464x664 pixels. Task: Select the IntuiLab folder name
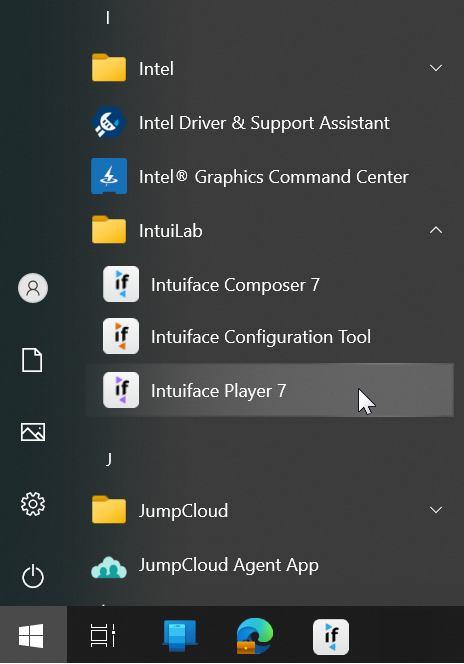pyautogui.click(x=171, y=231)
